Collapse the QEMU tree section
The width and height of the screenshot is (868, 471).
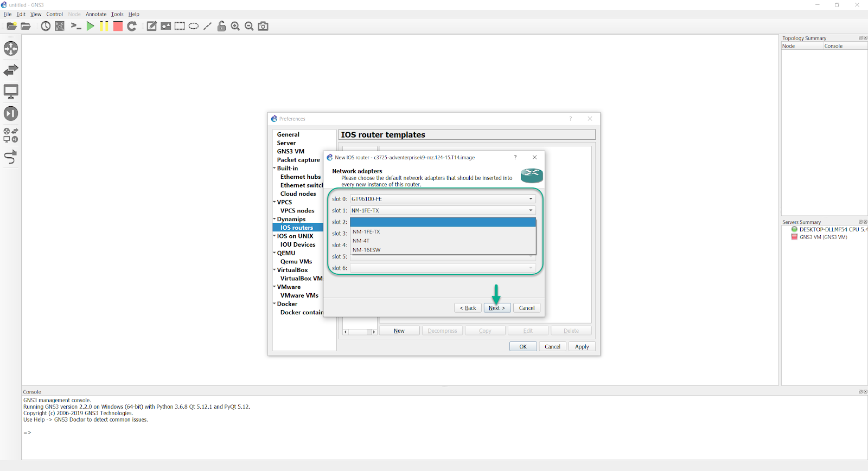coord(275,253)
